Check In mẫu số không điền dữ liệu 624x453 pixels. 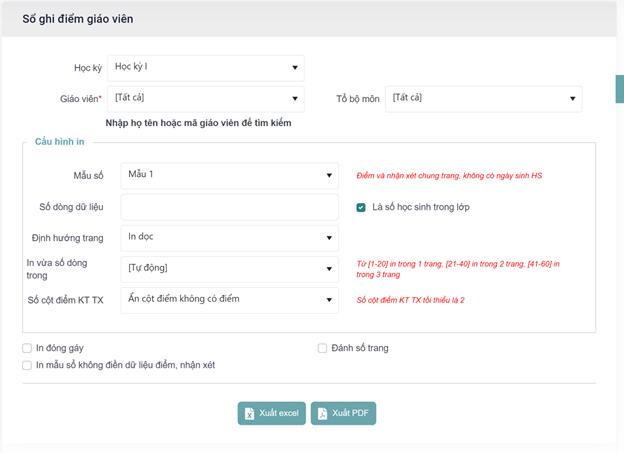pyautogui.click(x=27, y=365)
